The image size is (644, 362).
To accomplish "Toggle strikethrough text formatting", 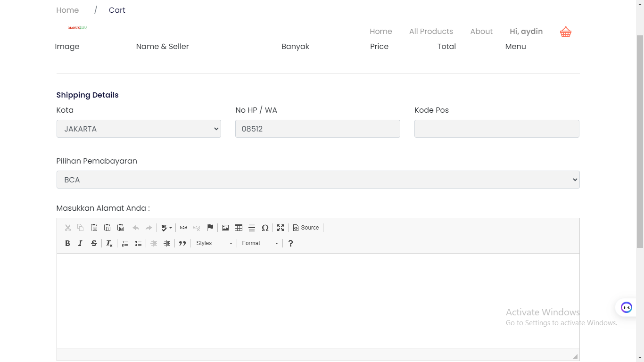I will pos(94,243).
